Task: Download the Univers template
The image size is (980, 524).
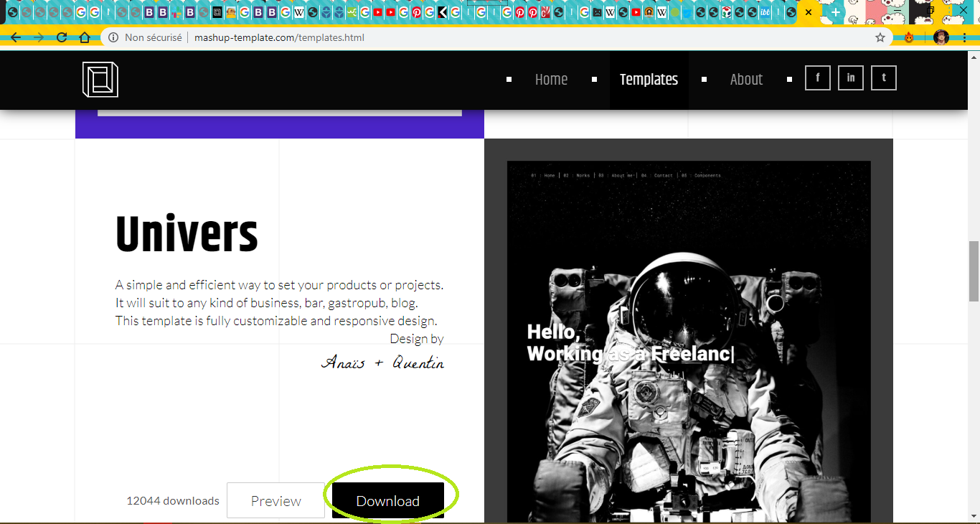Action: point(388,500)
